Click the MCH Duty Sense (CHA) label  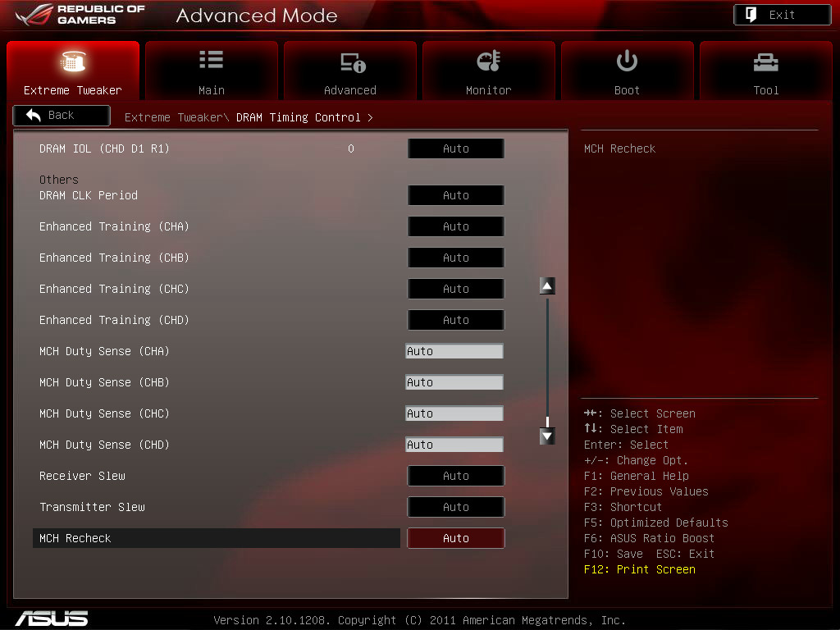point(104,351)
